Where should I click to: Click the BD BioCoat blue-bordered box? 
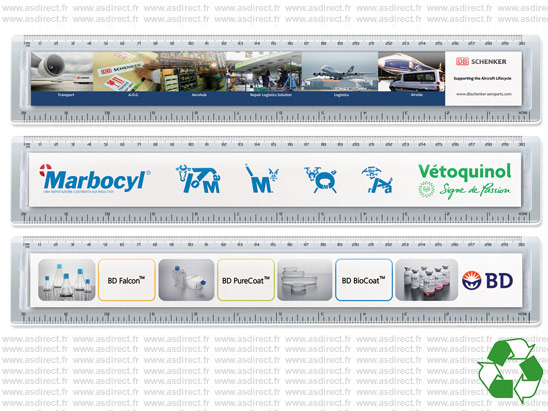(363, 280)
